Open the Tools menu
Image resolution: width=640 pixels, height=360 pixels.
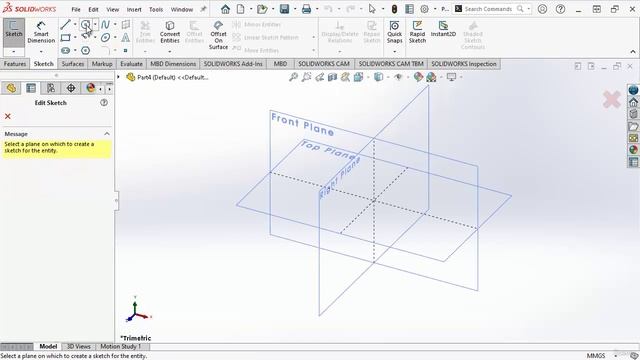click(156, 9)
